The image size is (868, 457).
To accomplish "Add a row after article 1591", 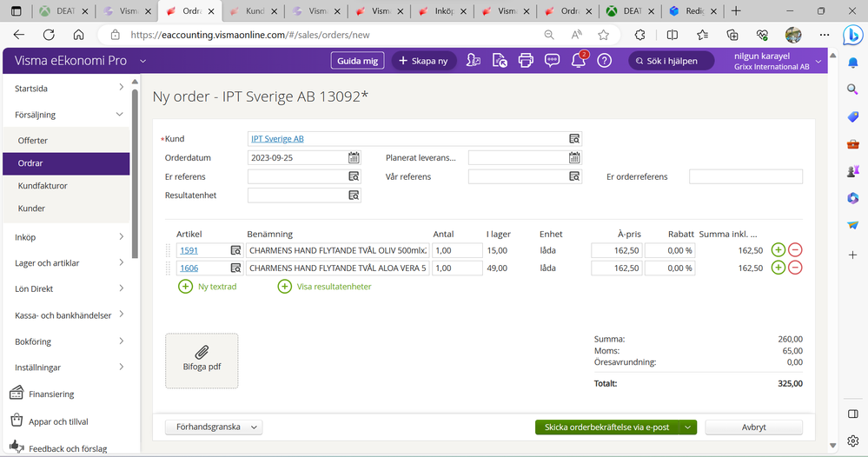I will pos(778,250).
